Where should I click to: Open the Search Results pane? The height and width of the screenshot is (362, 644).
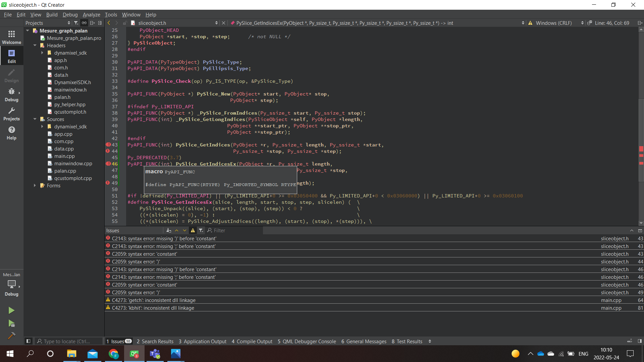pos(155,341)
